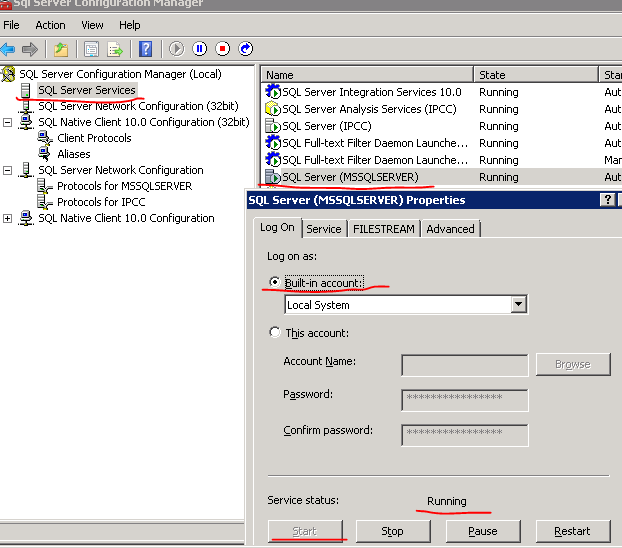The image size is (622, 548).
Task: Click the Client Protocols icon in tree
Action: [45, 138]
